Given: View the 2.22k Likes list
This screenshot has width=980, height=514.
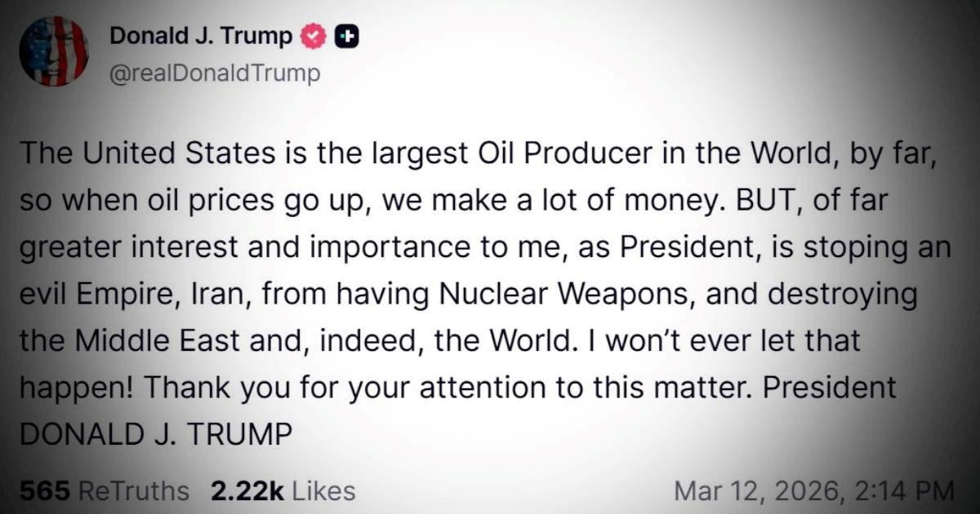Looking at the screenshot, I should pos(283,491).
